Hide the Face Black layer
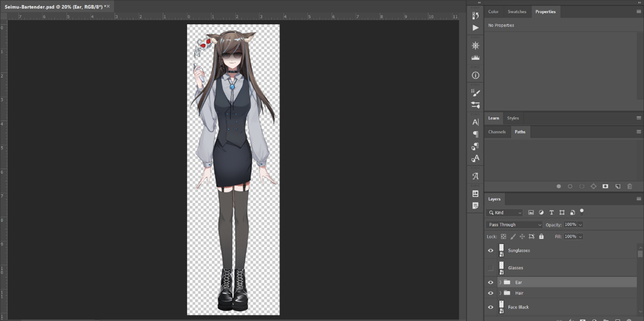 491,307
